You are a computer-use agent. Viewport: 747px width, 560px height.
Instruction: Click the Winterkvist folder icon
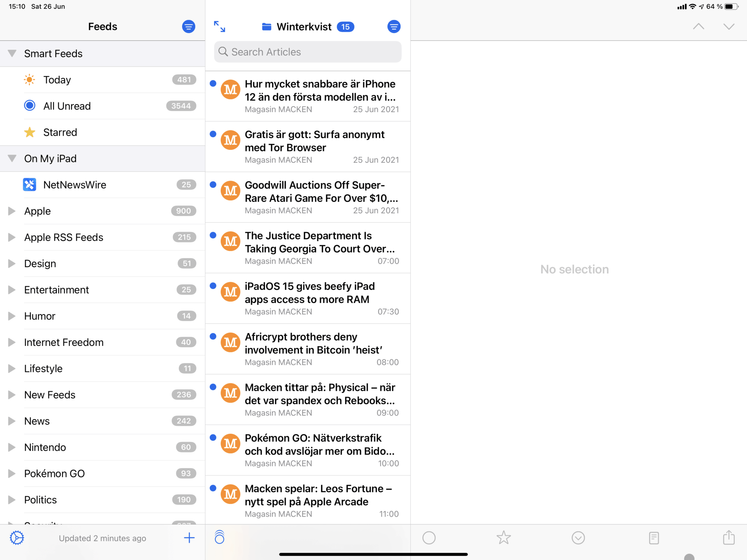coord(267,26)
